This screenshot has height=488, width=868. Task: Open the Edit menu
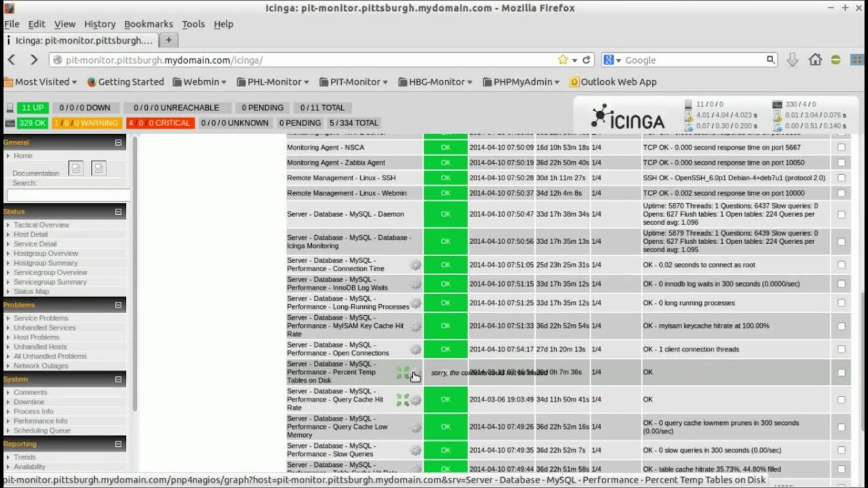(37, 24)
